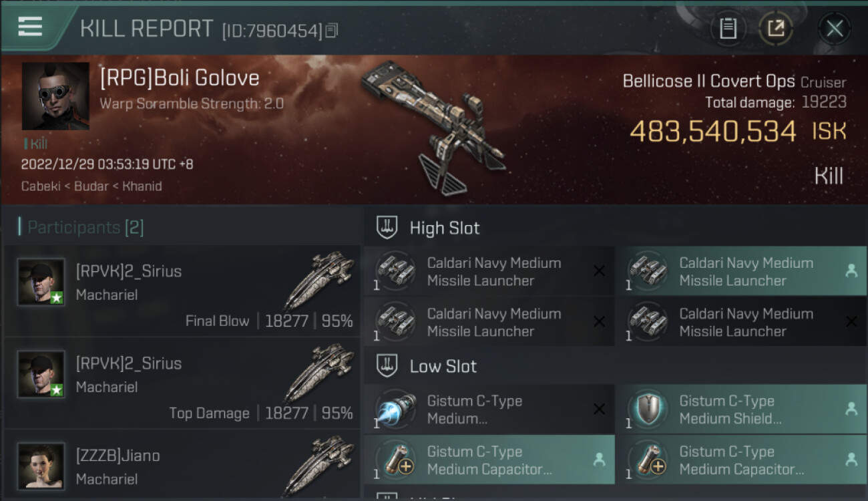This screenshot has width=868, height=501.
Task: Share the kill report externally
Action: click(x=775, y=29)
